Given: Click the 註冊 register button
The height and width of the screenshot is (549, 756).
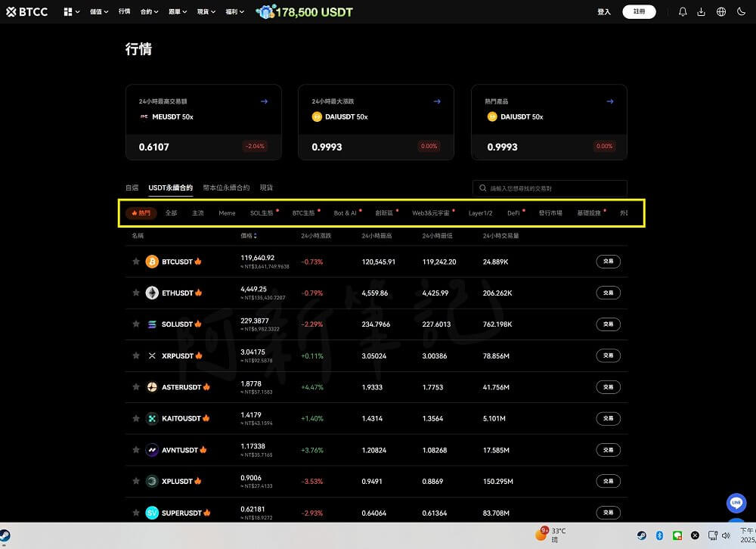Looking at the screenshot, I should point(639,11).
